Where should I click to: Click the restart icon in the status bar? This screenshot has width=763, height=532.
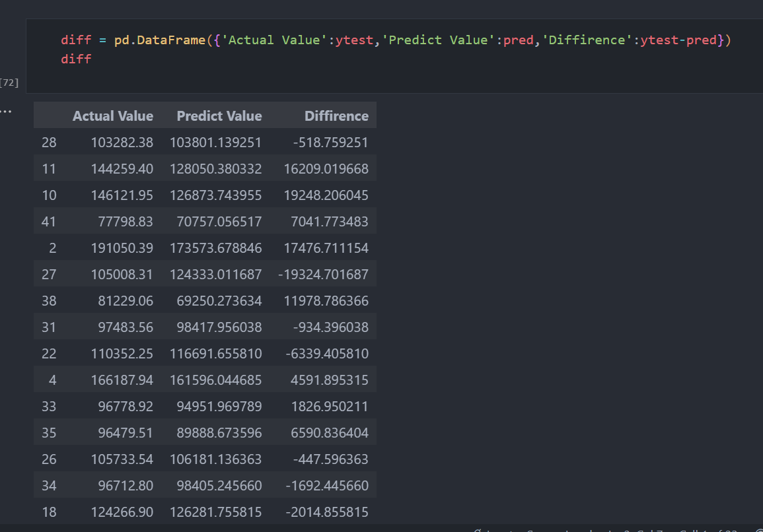click(477, 530)
